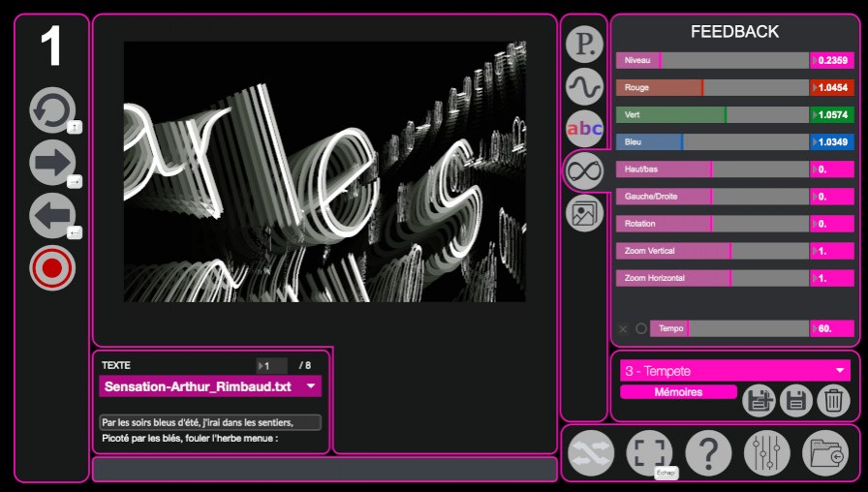Click the text line number field showing 1
Viewport: 868px width, 492px height.
pos(272,366)
